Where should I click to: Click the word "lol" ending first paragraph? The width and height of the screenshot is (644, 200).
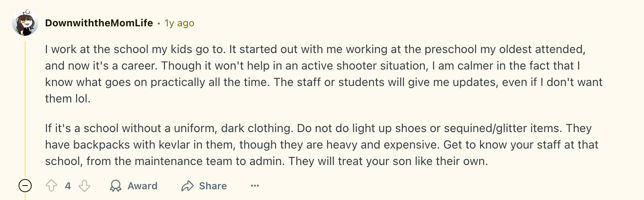pos(82,99)
